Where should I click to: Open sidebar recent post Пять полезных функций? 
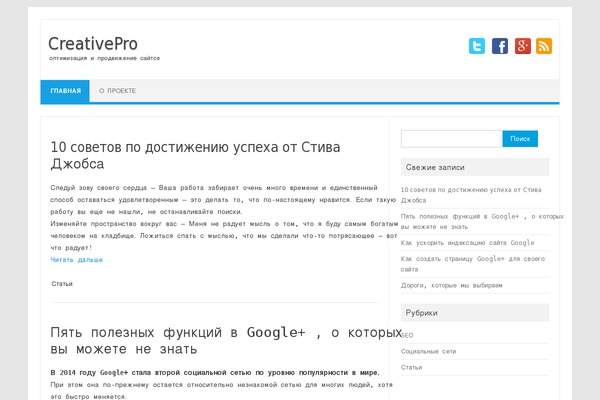tap(482, 222)
